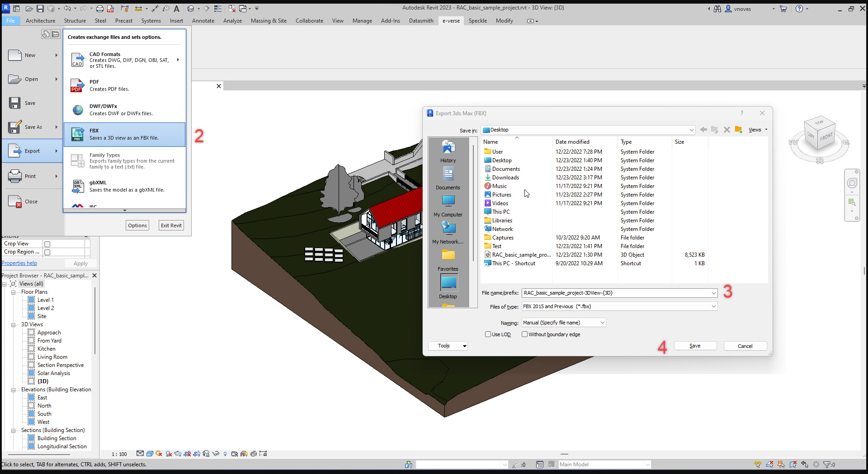Select the Longitudinal Section view in Project Browser
The height and width of the screenshot is (474, 868).
[61, 446]
